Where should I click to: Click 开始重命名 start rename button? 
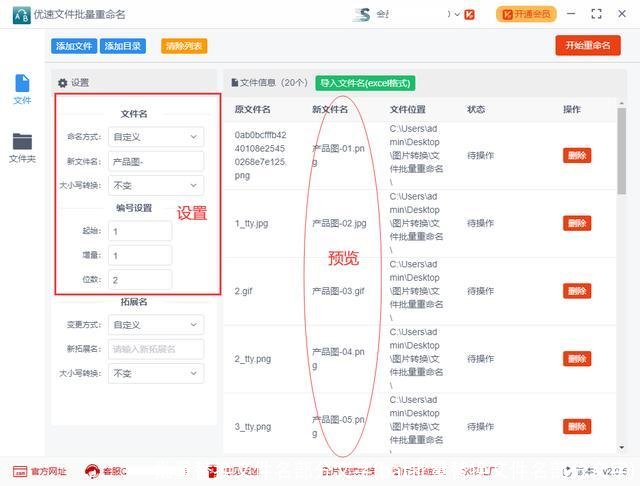588,45
